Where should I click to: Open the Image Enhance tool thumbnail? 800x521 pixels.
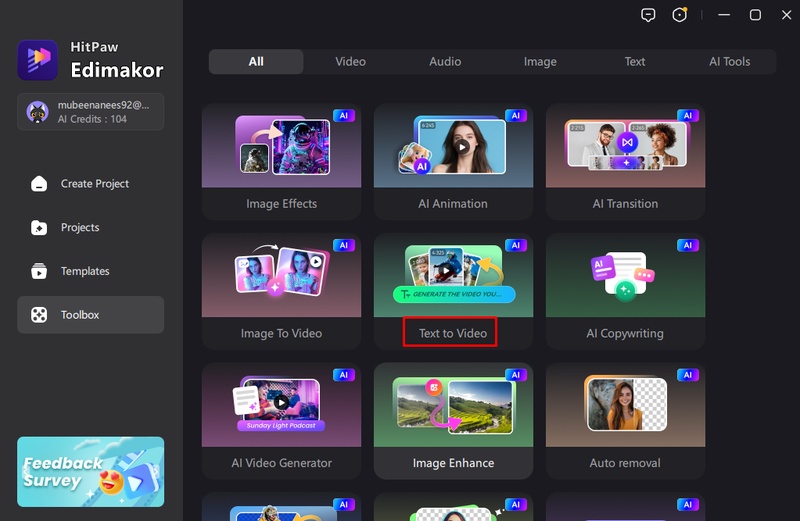[454, 405]
